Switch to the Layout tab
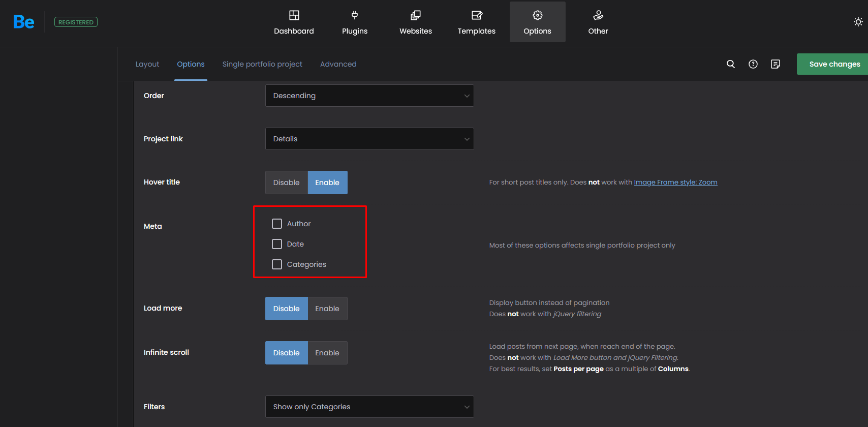Screen dimensions: 868x427 pos(147,64)
